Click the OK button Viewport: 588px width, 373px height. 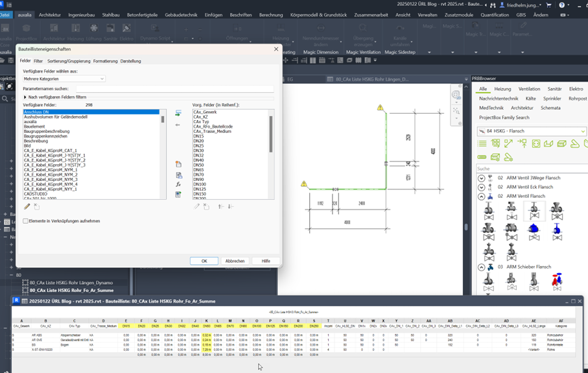(x=204, y=261)
